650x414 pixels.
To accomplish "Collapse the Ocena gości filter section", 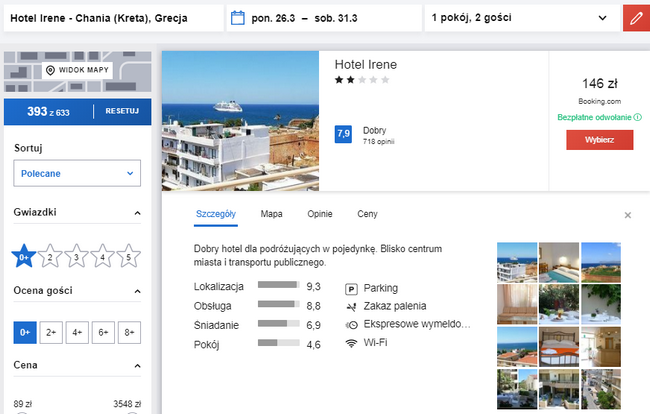I will pos(137,291).
